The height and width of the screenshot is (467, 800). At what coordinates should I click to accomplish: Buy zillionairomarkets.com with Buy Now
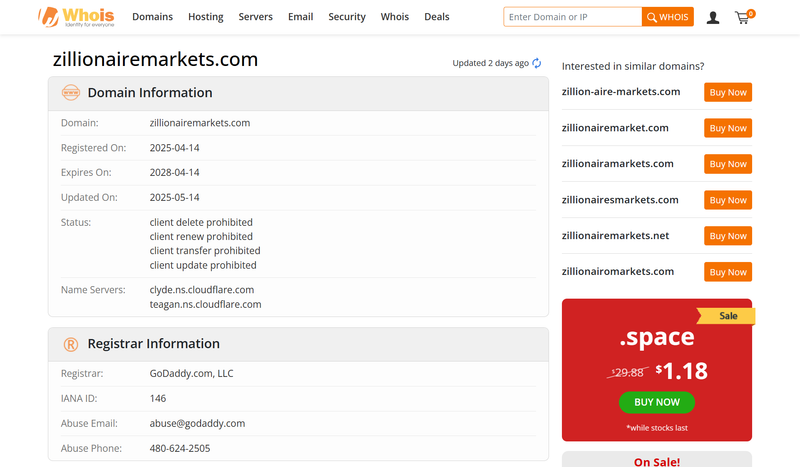click(x=728, y=272)
